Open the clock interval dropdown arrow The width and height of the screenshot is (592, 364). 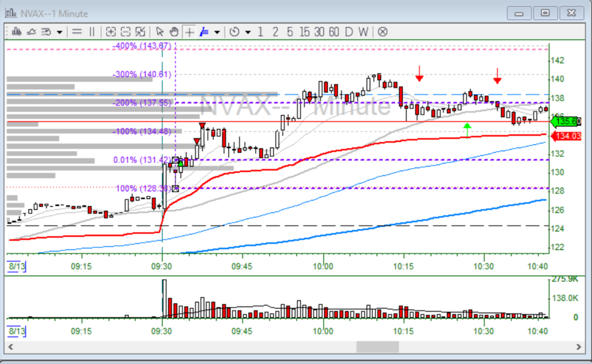pyautogui.click(x=247, y=32)
